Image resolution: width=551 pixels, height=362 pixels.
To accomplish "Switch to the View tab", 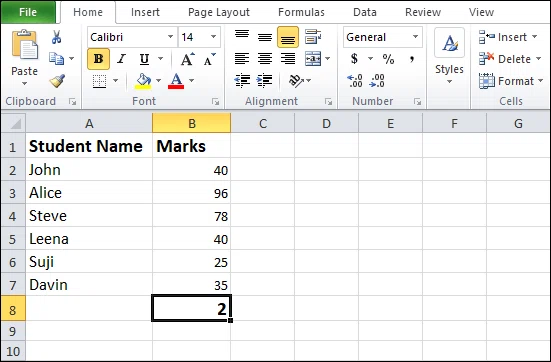I will point(481,12).
